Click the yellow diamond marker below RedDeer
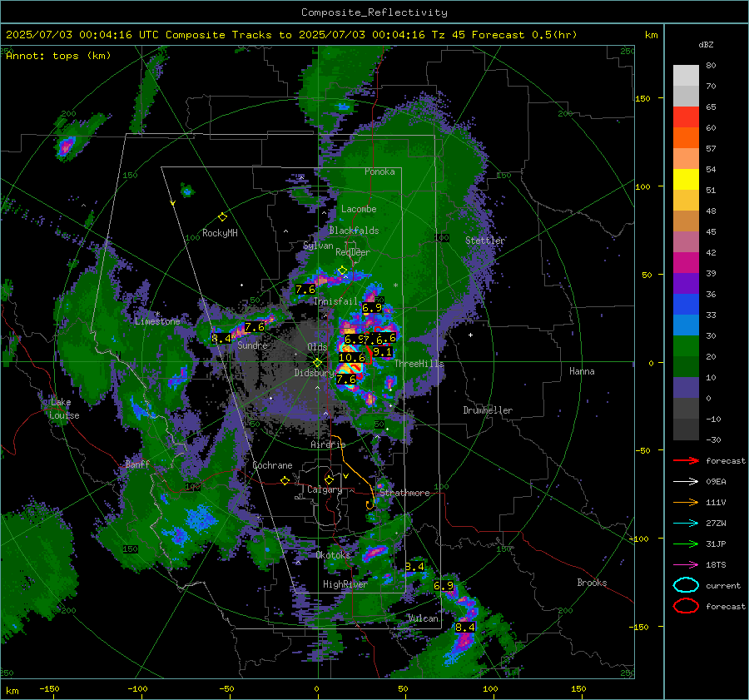The height and width of the screenshot is (700, 749). click(x=342, y=271)
